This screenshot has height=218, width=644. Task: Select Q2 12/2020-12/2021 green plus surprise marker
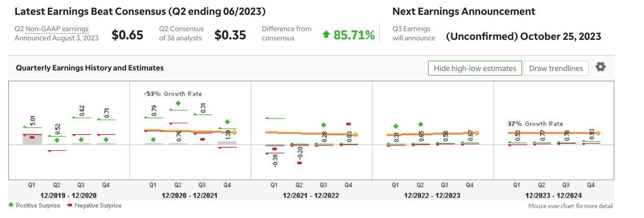[x=178, y=103]
